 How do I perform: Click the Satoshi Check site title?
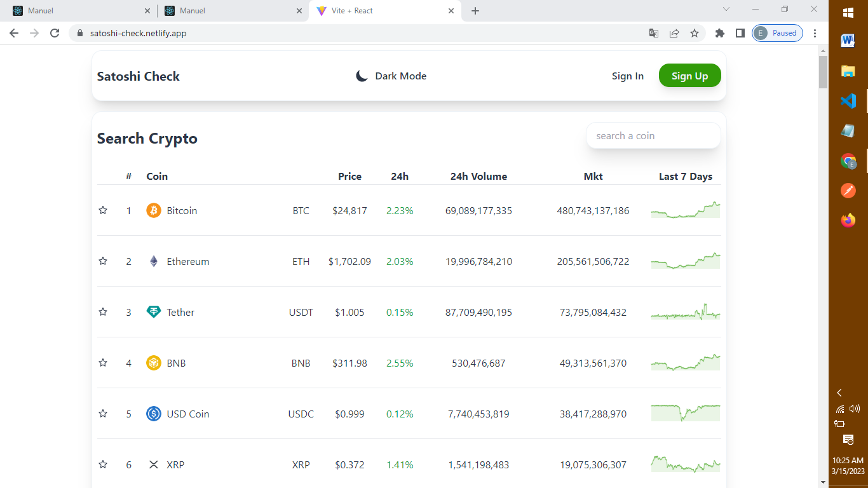(x=139, y=76)
